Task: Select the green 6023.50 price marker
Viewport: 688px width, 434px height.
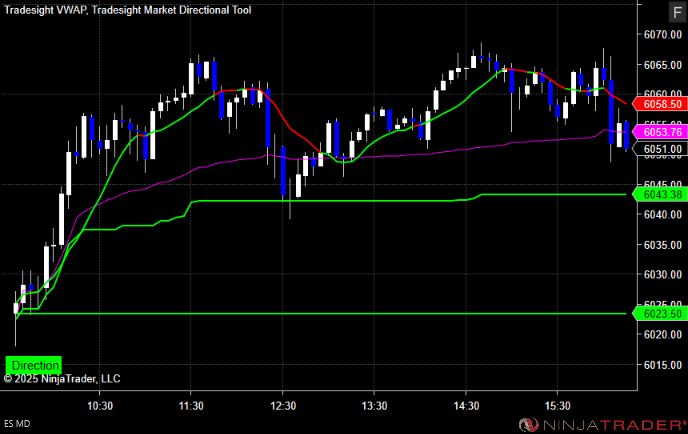Action: (660, 314)
